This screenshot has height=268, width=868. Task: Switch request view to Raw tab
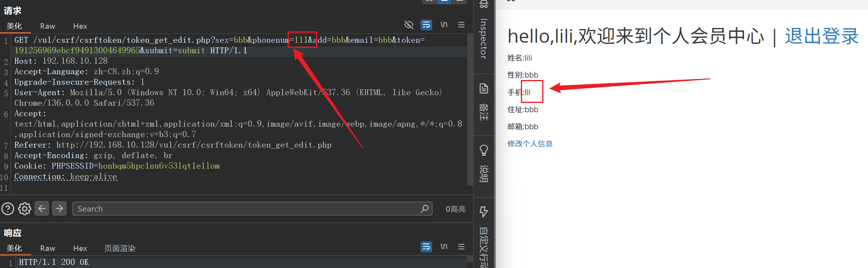pyautogui.click(x=47, y=26)
